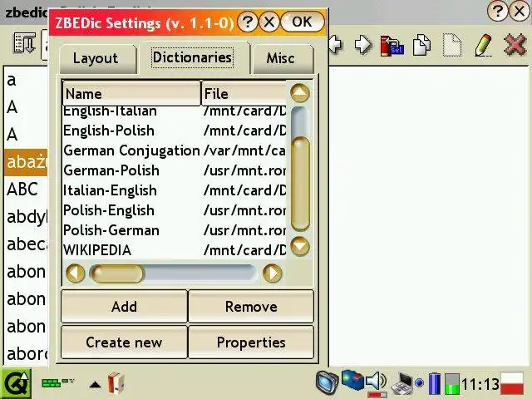Click the help button in zbedic main window
Image resolution: width=532 pixels, height=399 pixels.
click(x=497, y=11)
